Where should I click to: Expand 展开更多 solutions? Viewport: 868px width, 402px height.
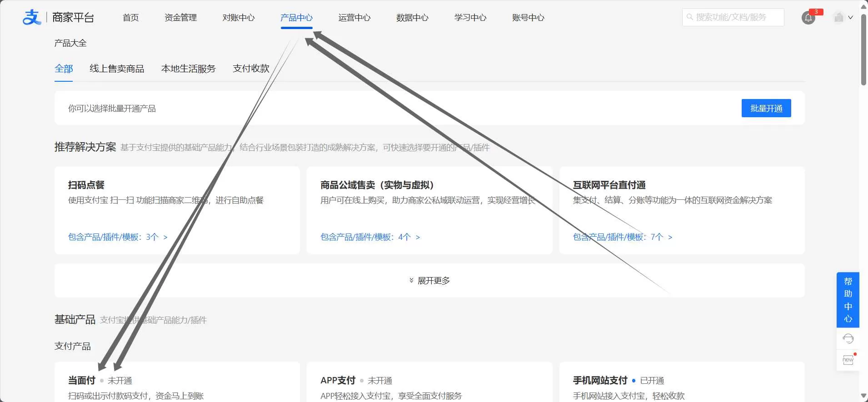point(429,281)
